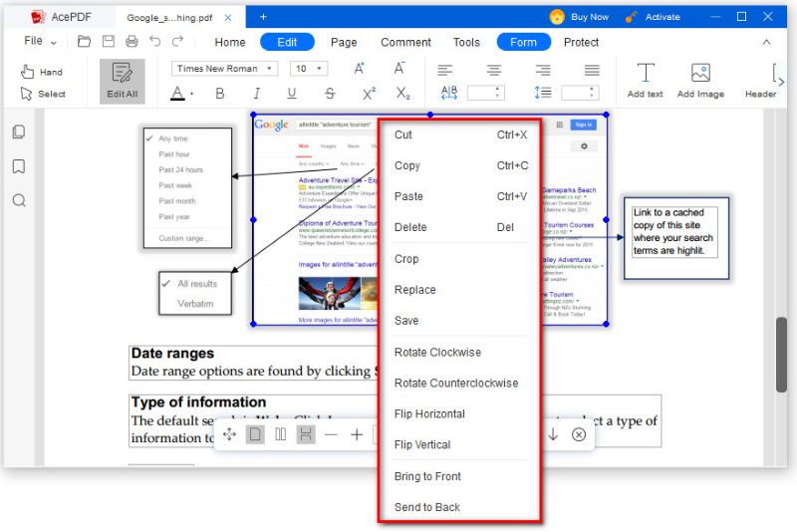The height and width of the screenshot is (532, 797).
Task: Click the Activate button
Action: [x=654, y=17]
